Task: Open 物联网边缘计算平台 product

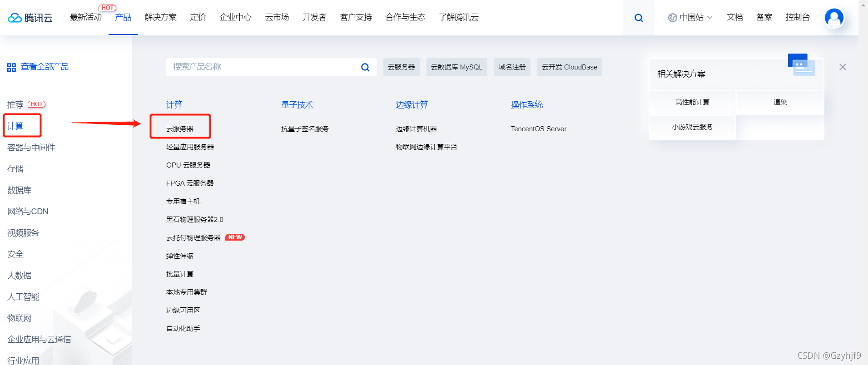Action: [427, 147]
